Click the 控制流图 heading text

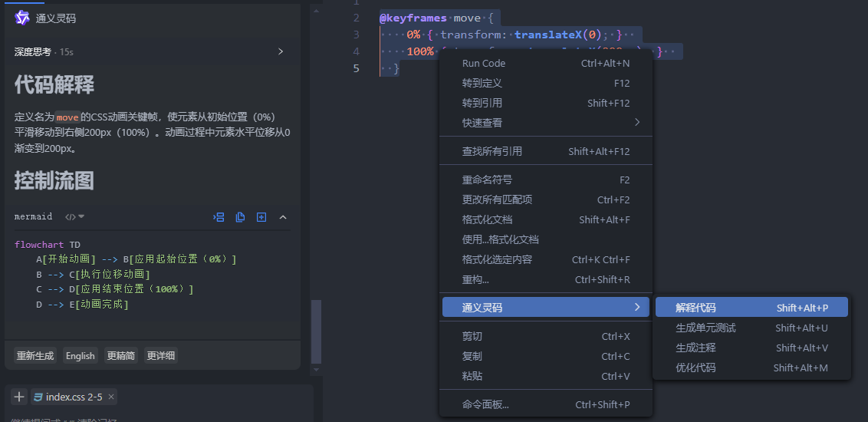[54, 180]
